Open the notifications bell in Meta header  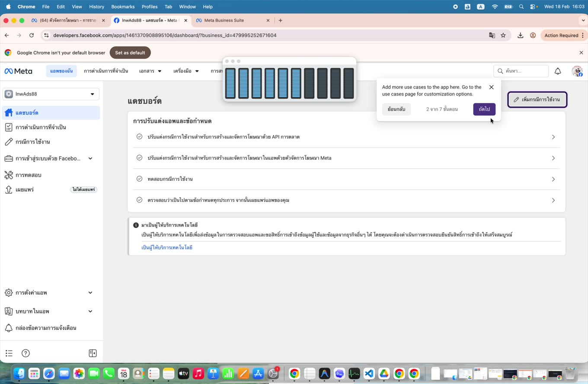[558, 71]
